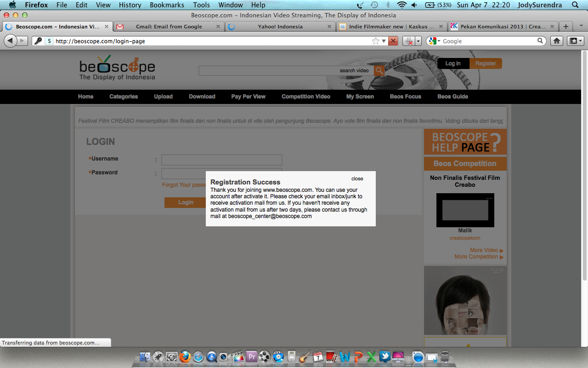Click the Log in button
Image resolution: width=588 pixels, height=368 pixels.
pos(453,63)
